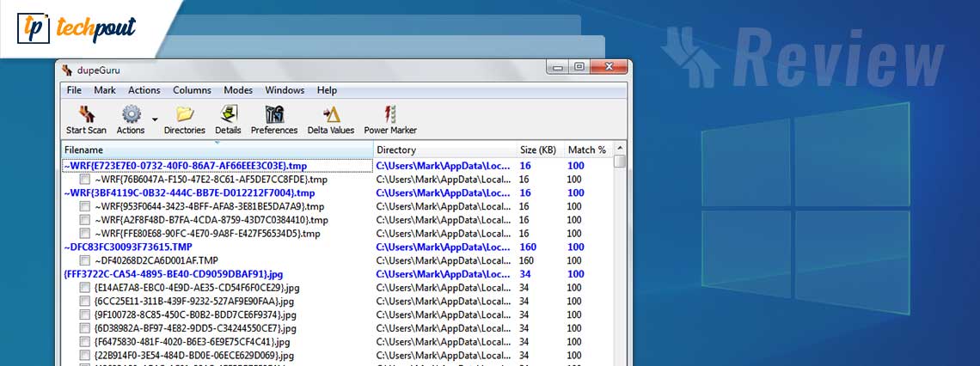Check the ~WRF{76B6047A tmp file checkbox
980x366 pixels.
[x=85, y=180]
